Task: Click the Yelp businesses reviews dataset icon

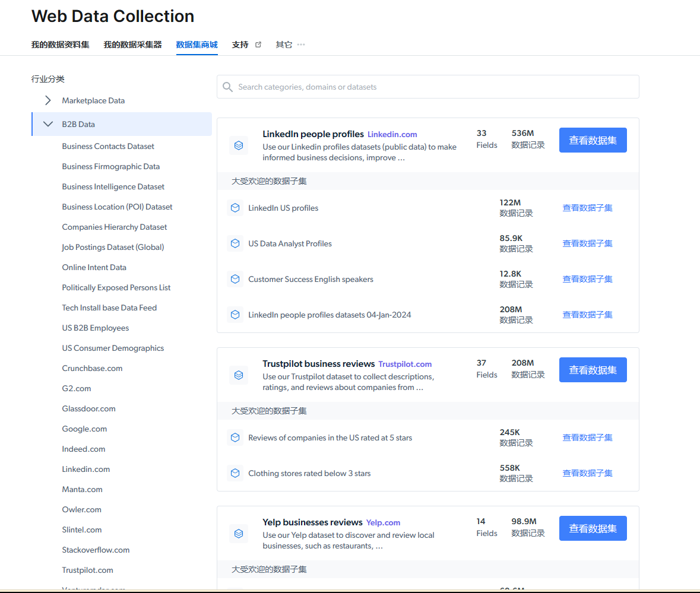Action: pos(239,534)
